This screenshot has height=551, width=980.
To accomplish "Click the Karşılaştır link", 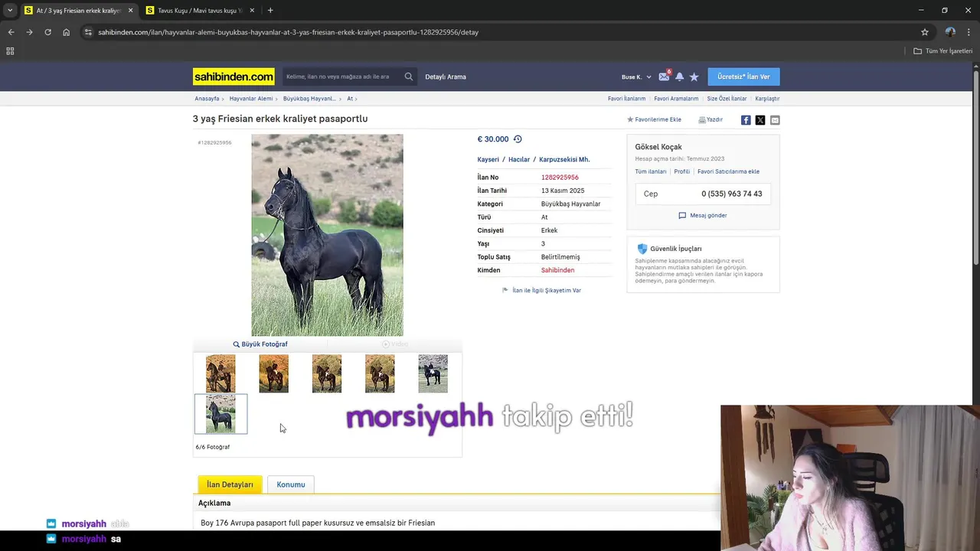I will tap(767, 99).
